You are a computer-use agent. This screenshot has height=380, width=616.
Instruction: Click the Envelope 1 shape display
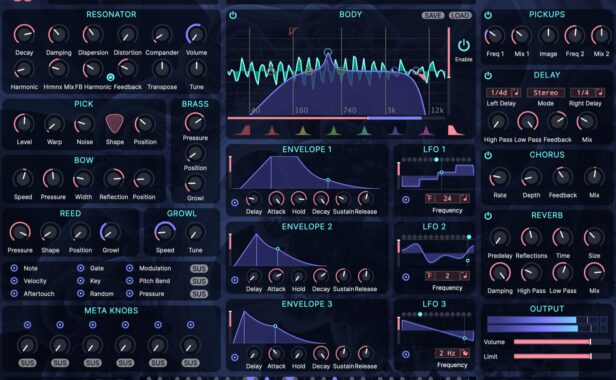click(307, 173)
